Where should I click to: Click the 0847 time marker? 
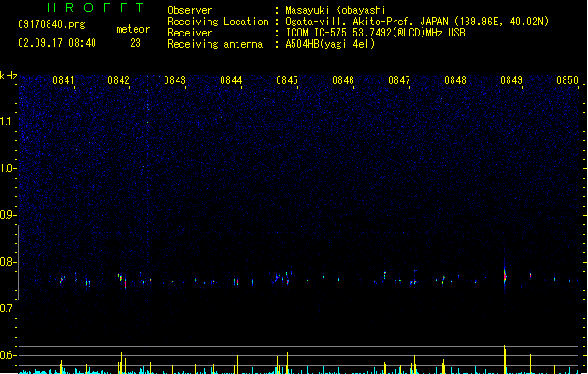pos(399,80)
